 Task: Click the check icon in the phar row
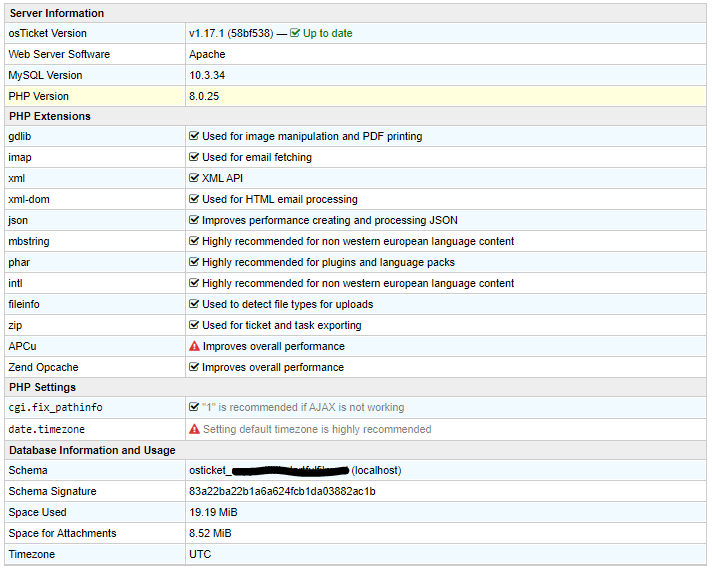coord(195,263)
